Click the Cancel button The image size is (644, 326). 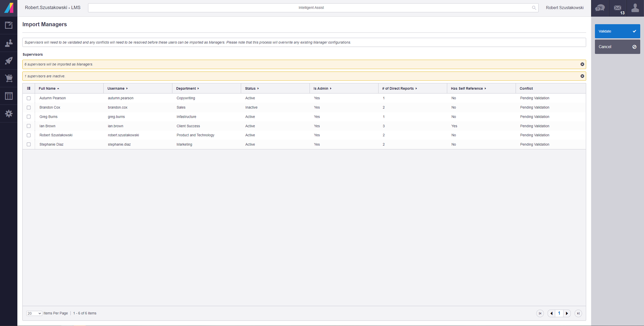(x=617, y=47)
